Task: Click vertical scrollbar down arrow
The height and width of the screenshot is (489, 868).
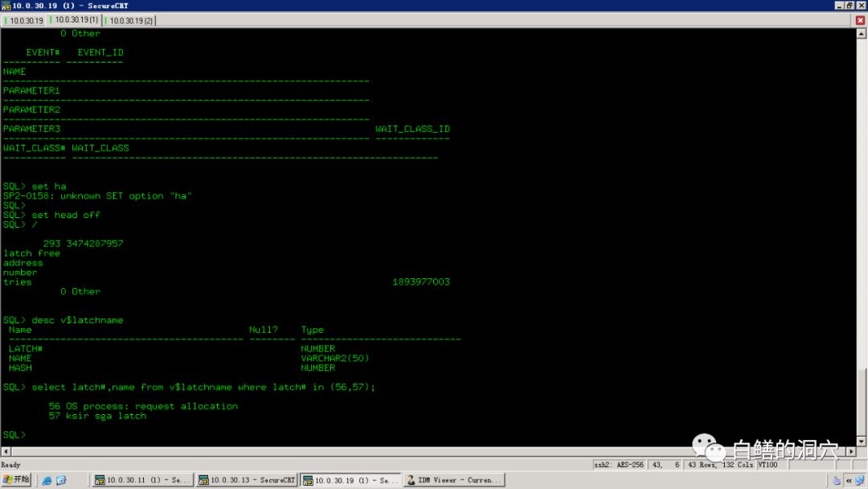Action: click(862, 441)
